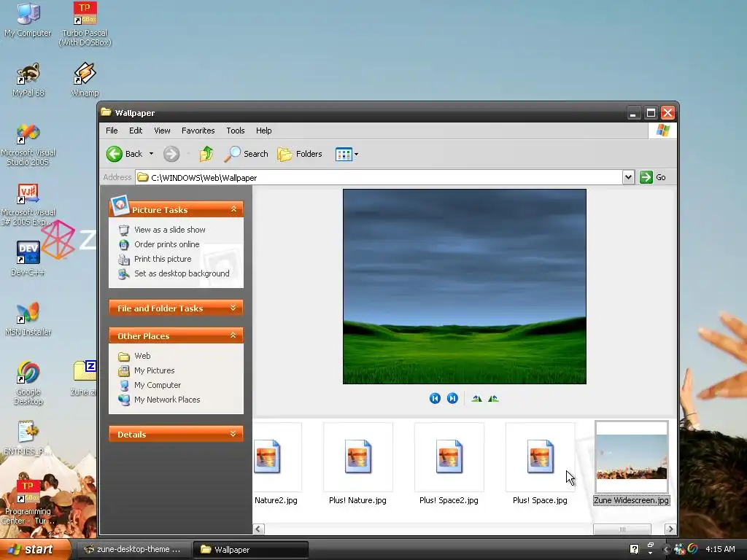Select the MSN Installer desktop icon
This screenshot has width=747, height=560.
pos(28,319)
